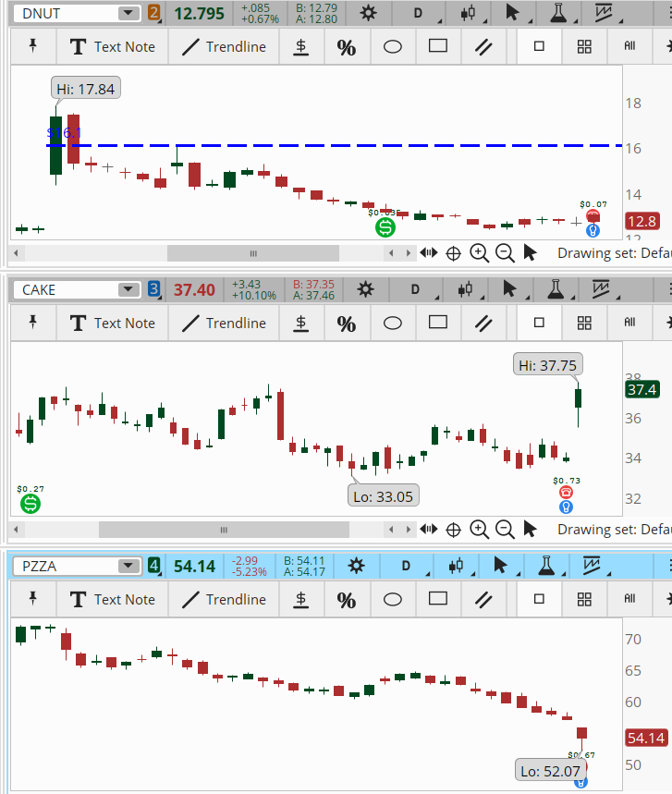This screenshot has width=672, height=794.
Task: Click the Lo: 33.05 bubble
Action: point(384,496)
